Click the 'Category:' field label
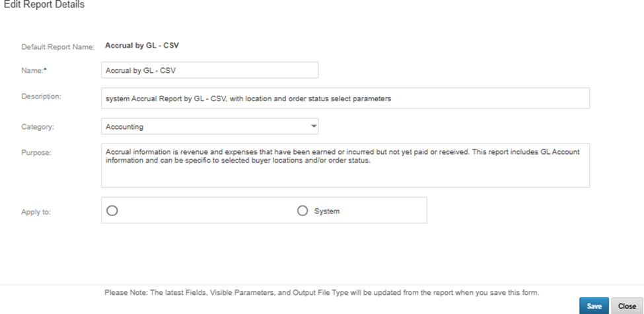The width and height of the screenshot is (644, 314). pos(38,126)
